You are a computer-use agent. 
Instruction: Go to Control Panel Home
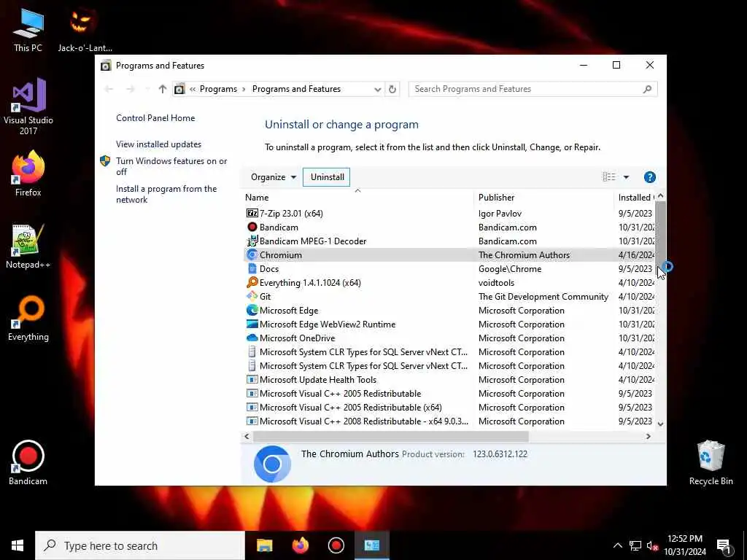click(155, 118)
